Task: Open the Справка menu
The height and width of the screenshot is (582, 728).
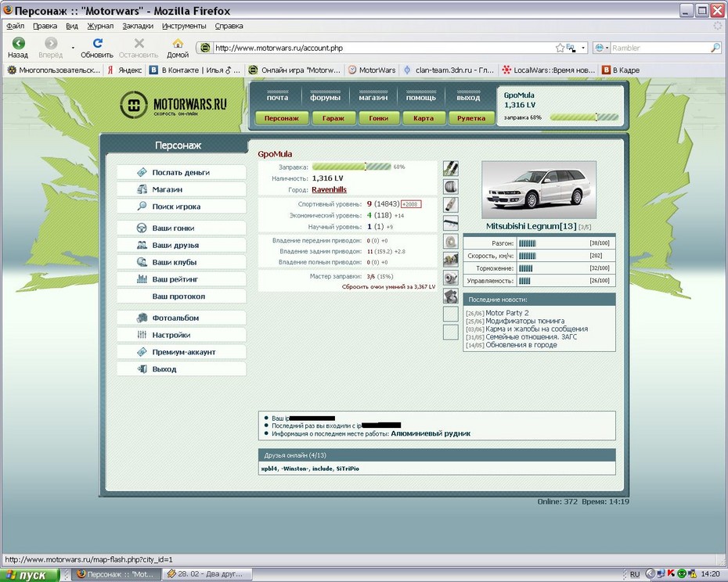Action: (229, 26)
